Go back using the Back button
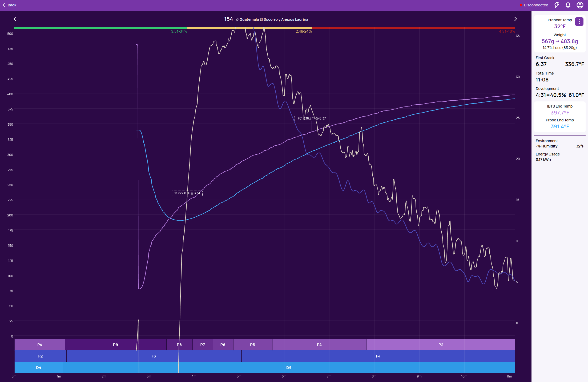Screen dimensions: 588x382 point(10,5)
